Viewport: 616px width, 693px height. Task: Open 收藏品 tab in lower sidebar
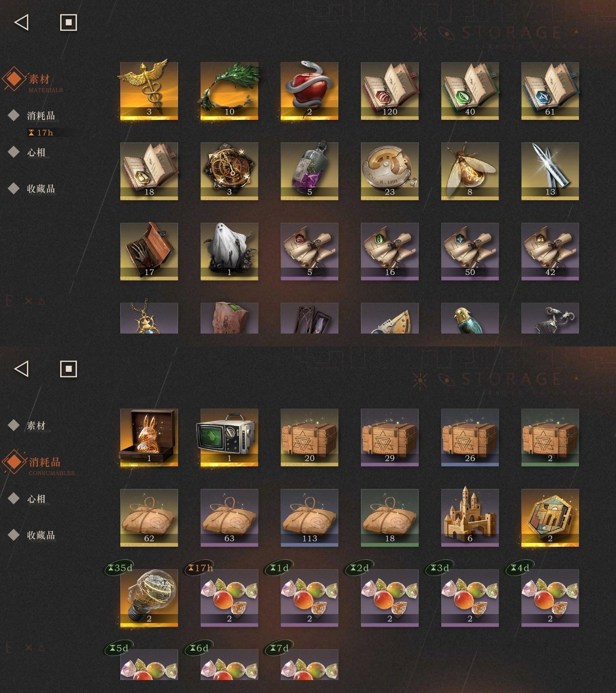click(40, 535)
